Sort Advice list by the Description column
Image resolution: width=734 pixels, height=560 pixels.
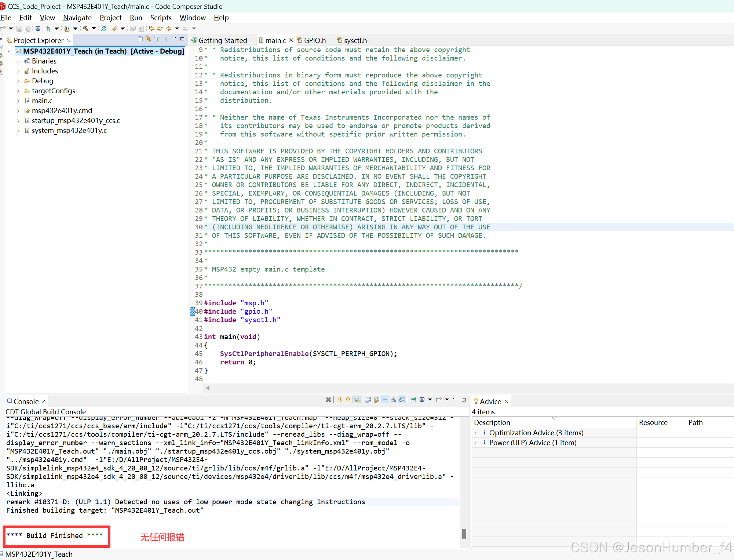coord(492,422)
